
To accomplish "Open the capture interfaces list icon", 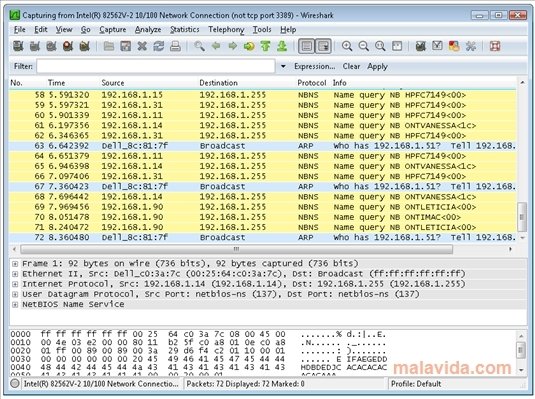I will (x=18, y=46).
